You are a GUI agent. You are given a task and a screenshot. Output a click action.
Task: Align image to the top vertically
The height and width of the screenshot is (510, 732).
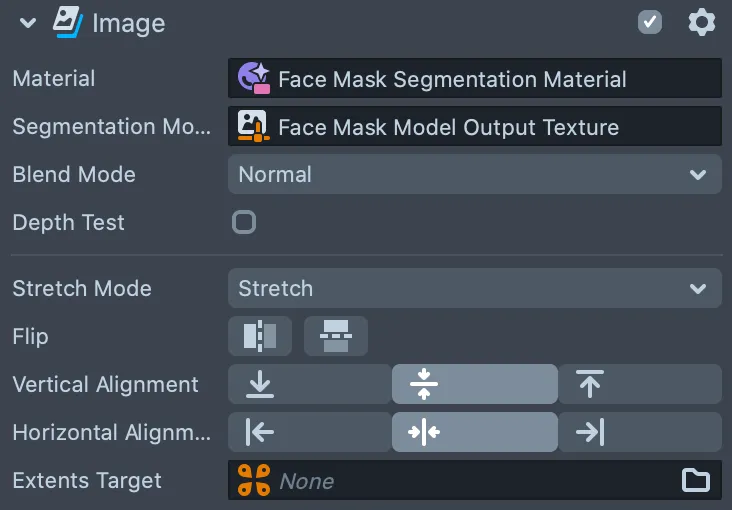(x=640, y=384)
